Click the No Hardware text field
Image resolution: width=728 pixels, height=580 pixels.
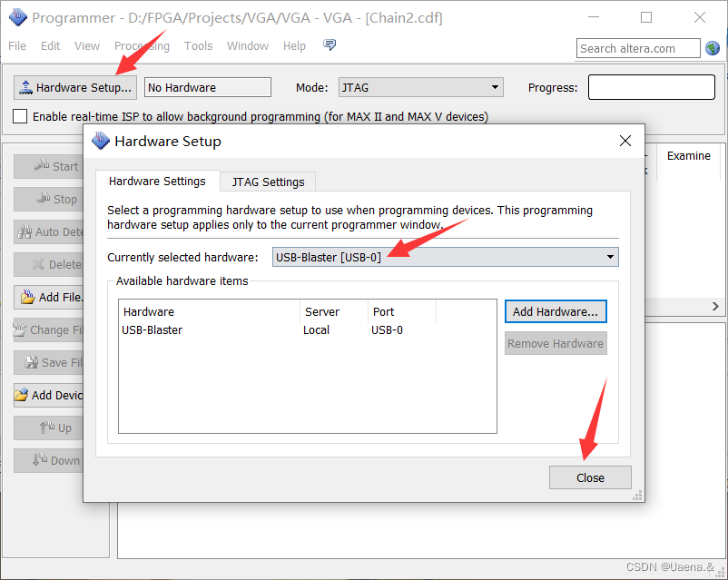coord(208,87)
